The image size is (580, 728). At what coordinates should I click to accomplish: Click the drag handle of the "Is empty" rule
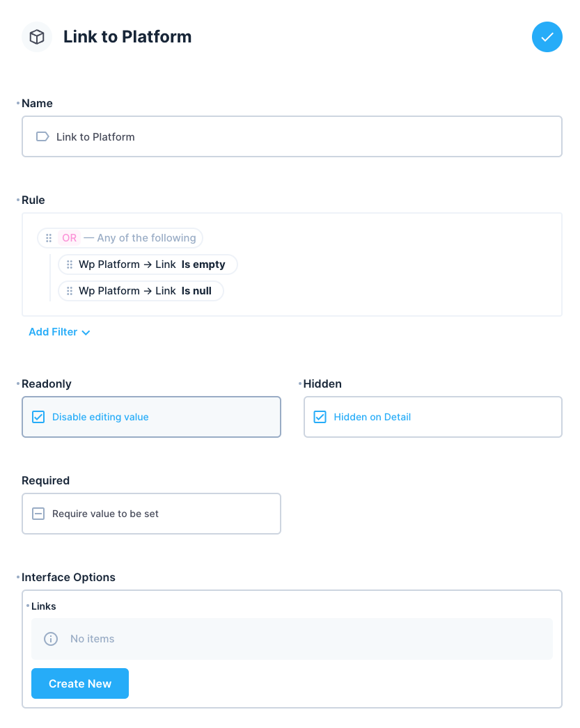pos(70,264)
